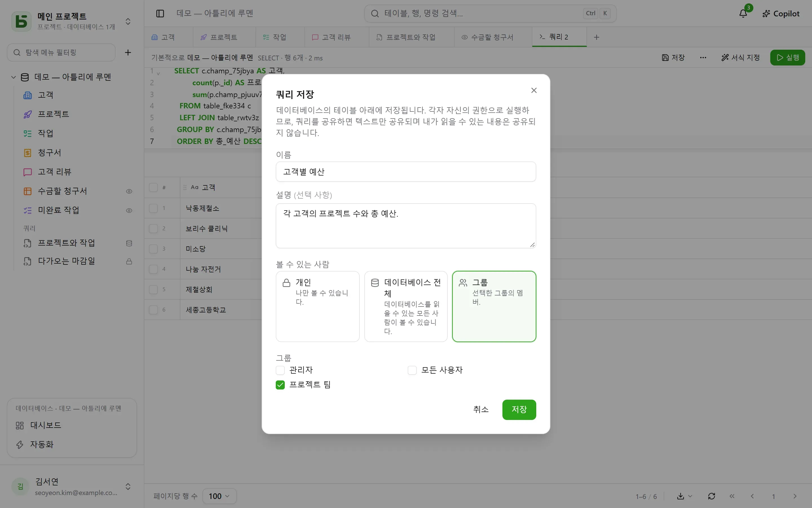Select 그룹 visibility option

(494, 306)
